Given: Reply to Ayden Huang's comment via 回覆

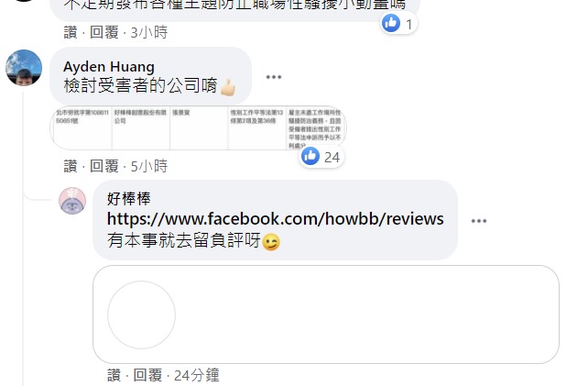Looking at the screenshot, I should (103, 166).
